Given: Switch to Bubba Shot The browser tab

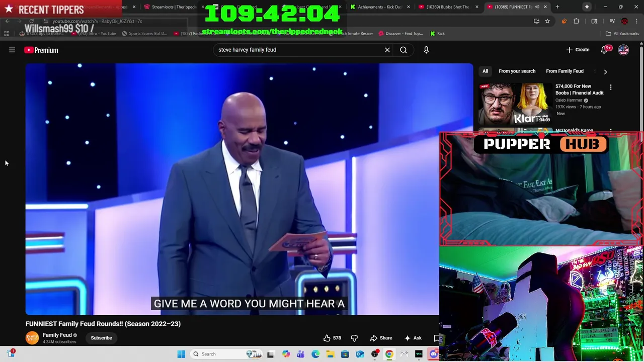Looking at the screenshot, I should click(448, 7).
